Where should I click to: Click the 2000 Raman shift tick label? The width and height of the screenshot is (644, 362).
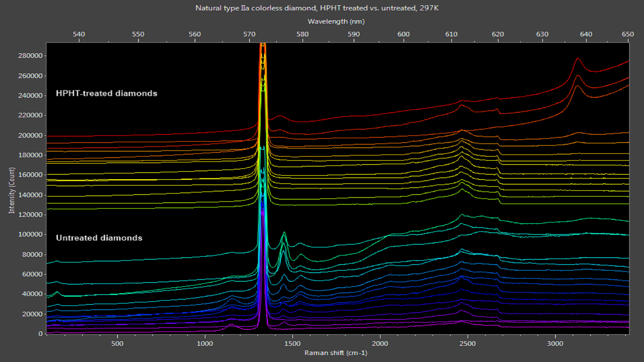(x=380, y=344)
